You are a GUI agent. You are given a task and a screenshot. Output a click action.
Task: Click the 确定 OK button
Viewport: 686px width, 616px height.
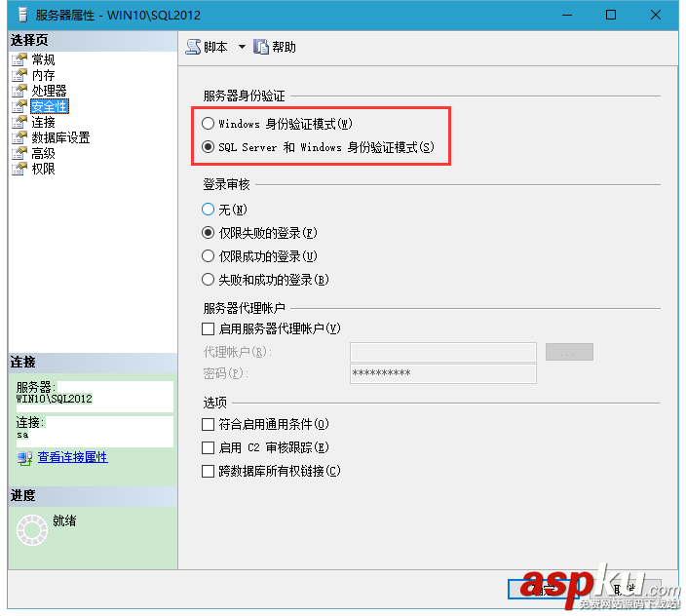(544, 590)
